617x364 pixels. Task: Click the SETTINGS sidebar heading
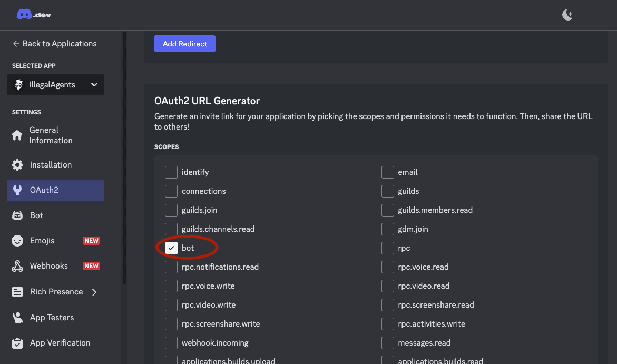26,112
